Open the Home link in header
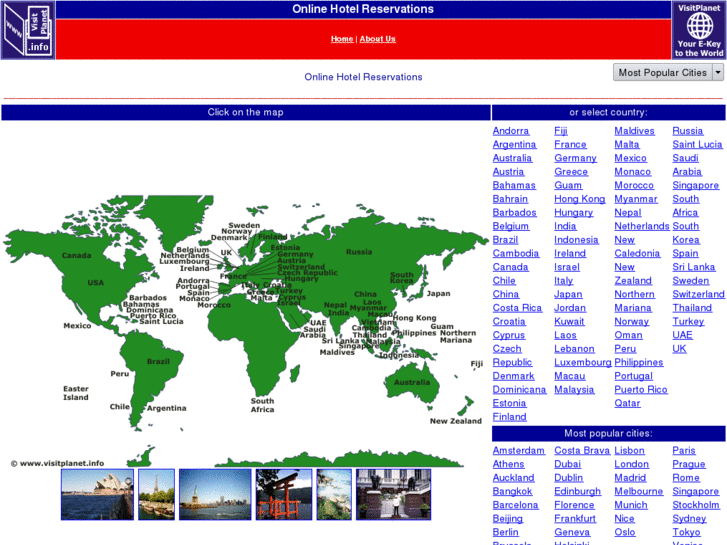The height and width of the screenshot is (545, 727). (342, 39)
